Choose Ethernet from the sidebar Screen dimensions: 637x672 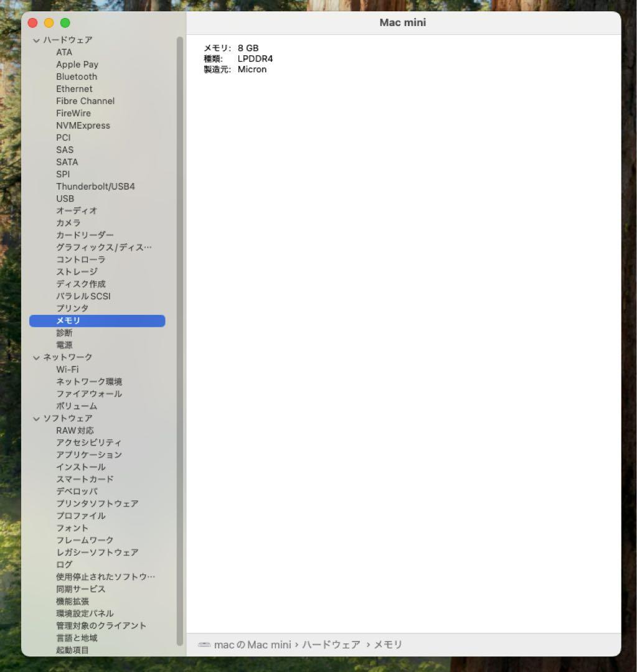(x=74, y=89)
